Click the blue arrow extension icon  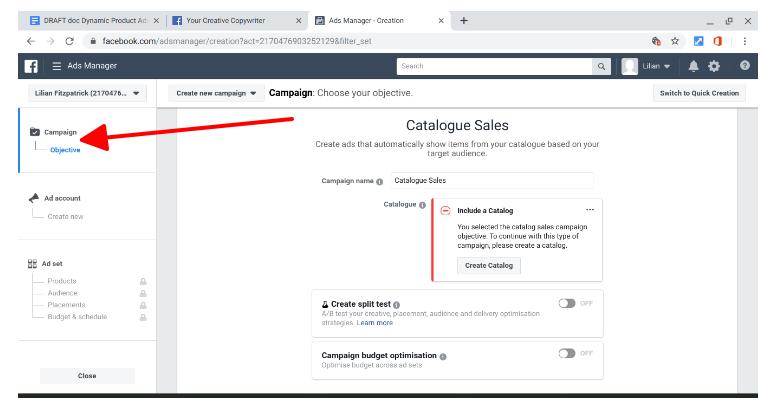pos(698,41)
